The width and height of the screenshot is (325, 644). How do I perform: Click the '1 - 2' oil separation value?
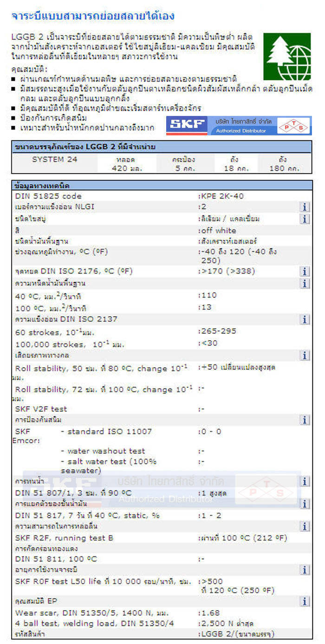click(210, 516)
